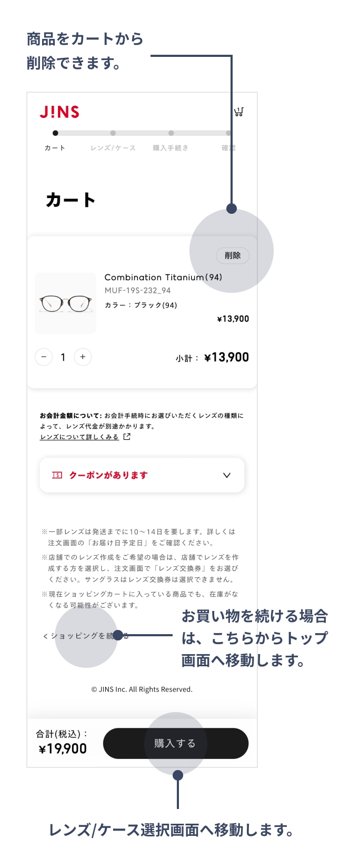
Task: Increase quantity with the plus button
Action: 83,357
